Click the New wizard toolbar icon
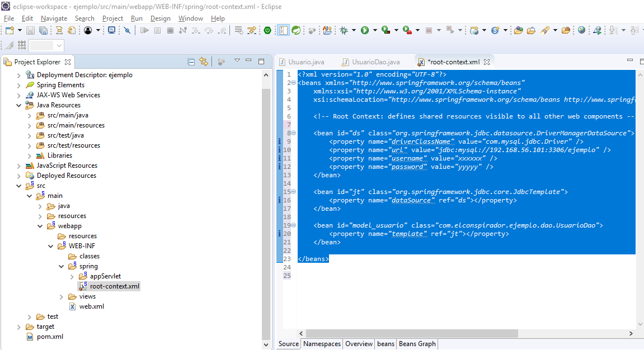The width and height of the screenshot is (644, 350). [x=10, y=30]
